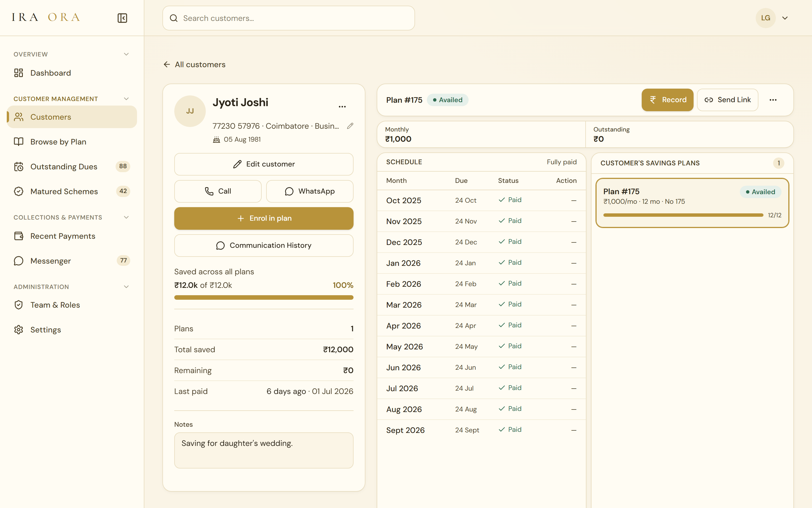Click Enrol in plan
The image size is (812, 508).
tap(264, 218)
